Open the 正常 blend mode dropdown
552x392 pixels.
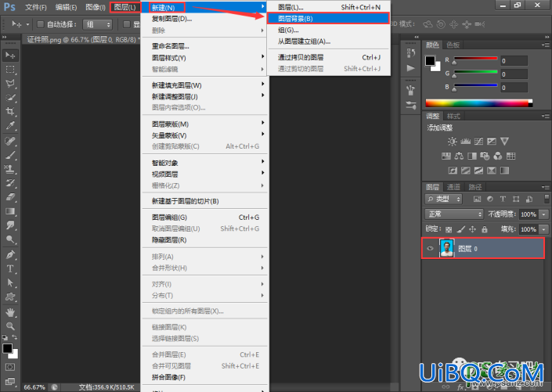454,214
